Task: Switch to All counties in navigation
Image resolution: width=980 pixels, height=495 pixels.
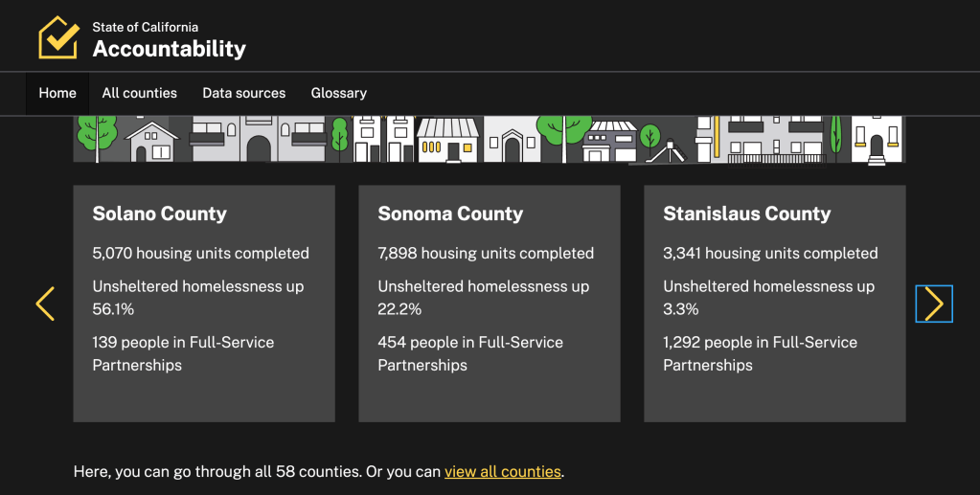Action: click(139, 93)
